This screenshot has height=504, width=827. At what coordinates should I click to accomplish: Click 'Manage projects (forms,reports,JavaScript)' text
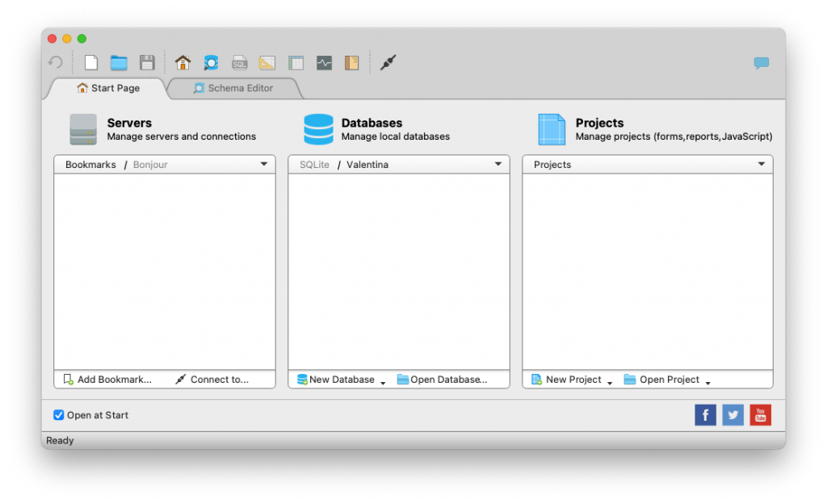[x=674, y=136]
